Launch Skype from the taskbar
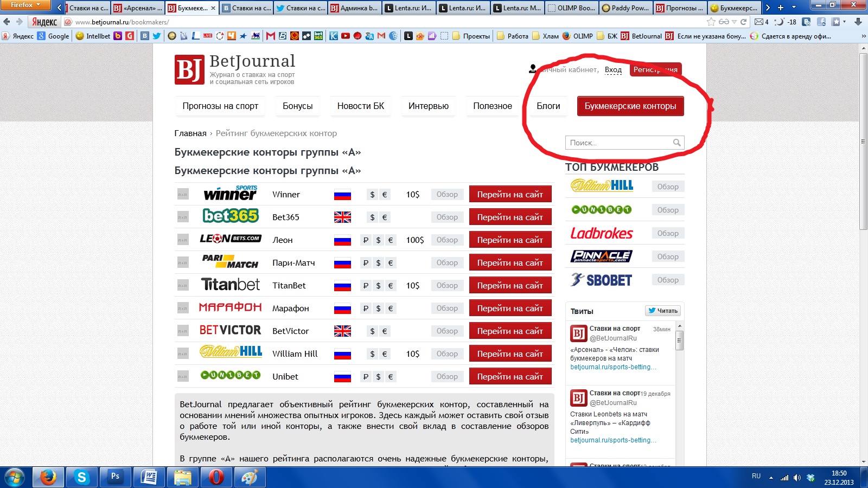 pos(81,477)
